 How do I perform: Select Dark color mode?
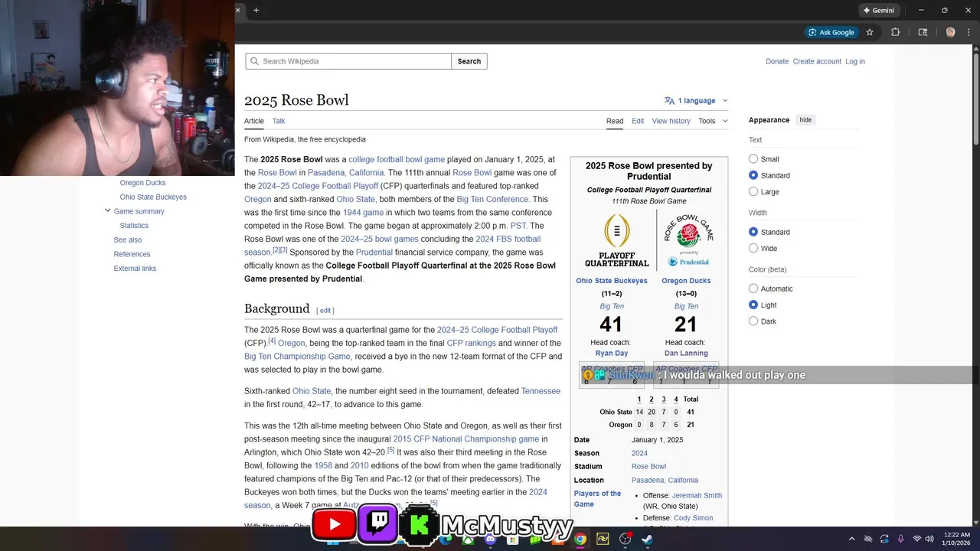tap(753, 321)
